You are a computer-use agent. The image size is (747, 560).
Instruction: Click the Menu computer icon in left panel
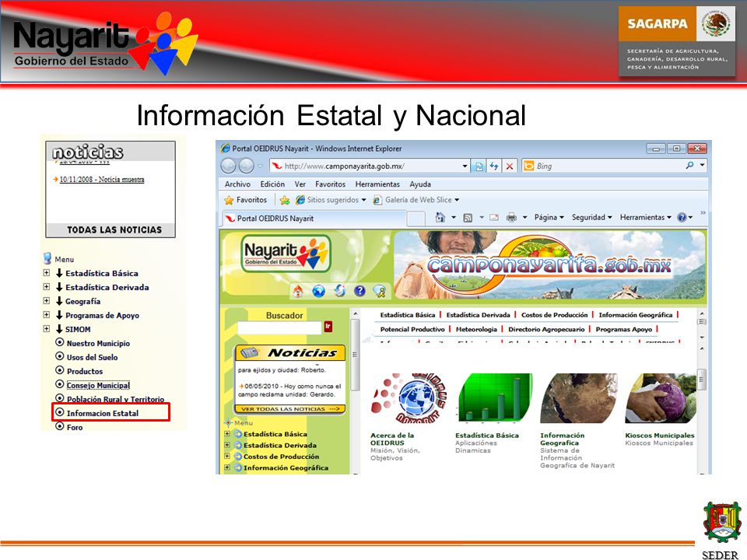click(x=47, y=258)
